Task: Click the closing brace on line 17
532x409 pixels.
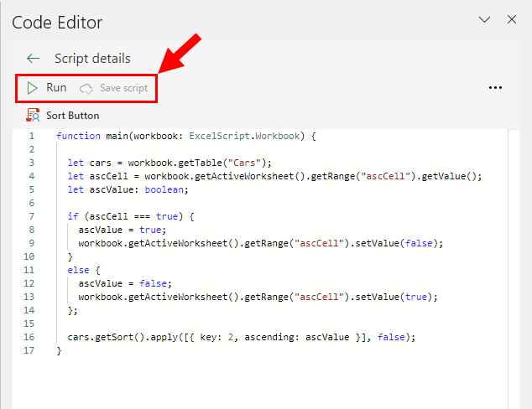Action: click(59, 350)
